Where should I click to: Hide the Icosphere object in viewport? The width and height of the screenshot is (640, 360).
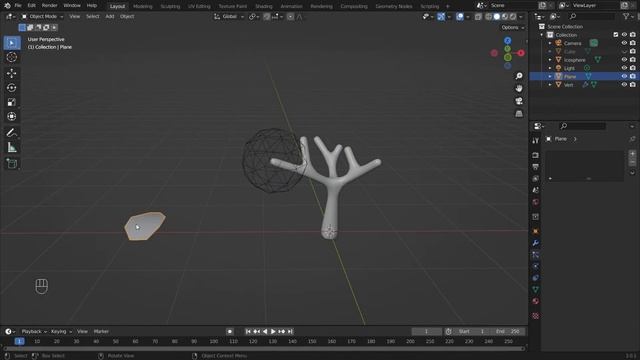(x=624, y=60)
